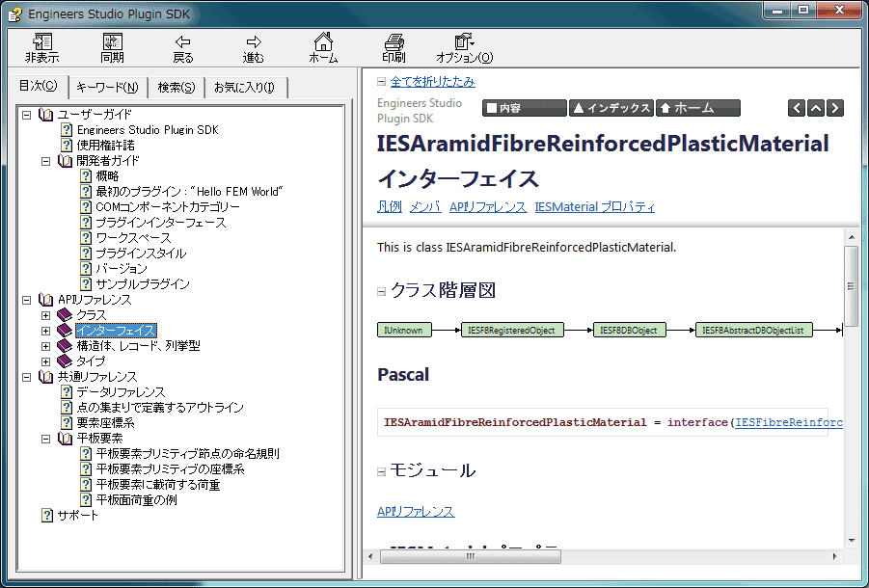Click the ホーム button in topic header
This screenshot has height=588, width=869.
(697, 108)
